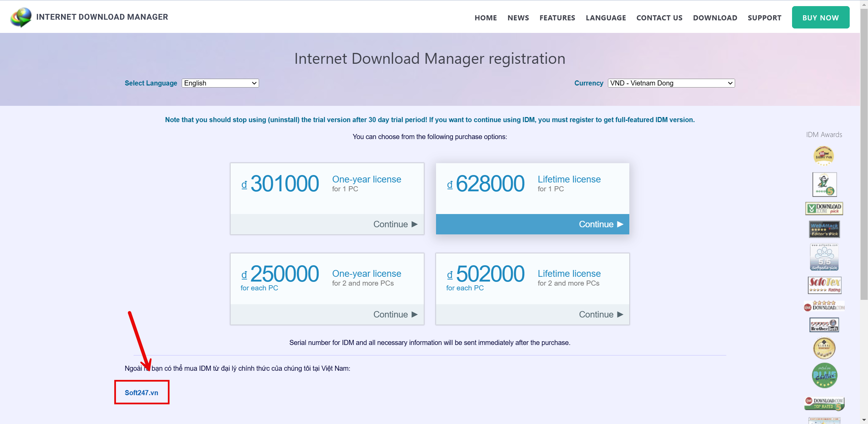868x424 pixels.
Task: Open the CONTACT US menu item
Action: pos(659,18)
